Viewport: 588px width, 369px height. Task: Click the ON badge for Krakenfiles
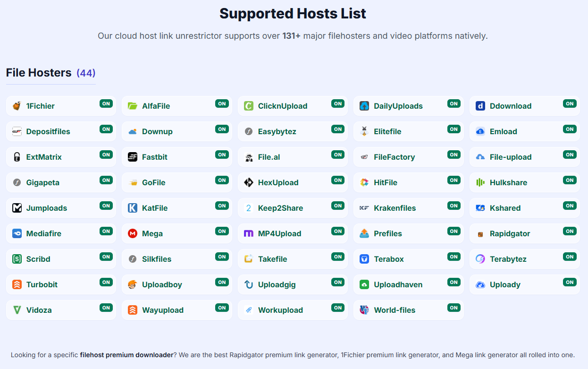pos(454,206)
